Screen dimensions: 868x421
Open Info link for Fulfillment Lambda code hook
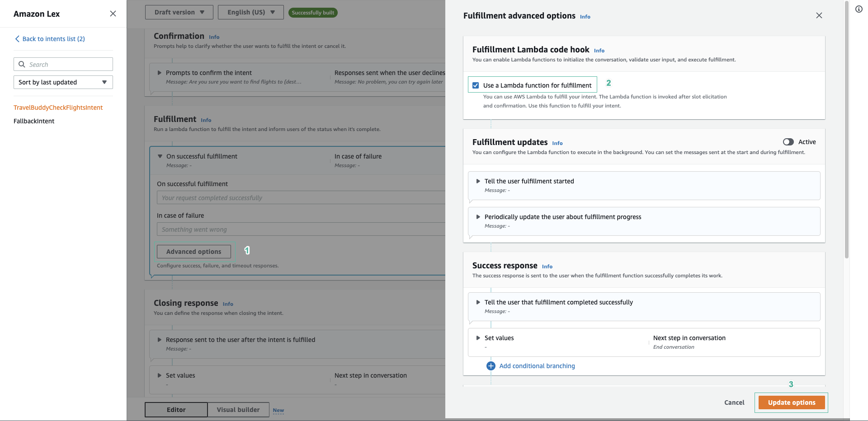[599, 51]
